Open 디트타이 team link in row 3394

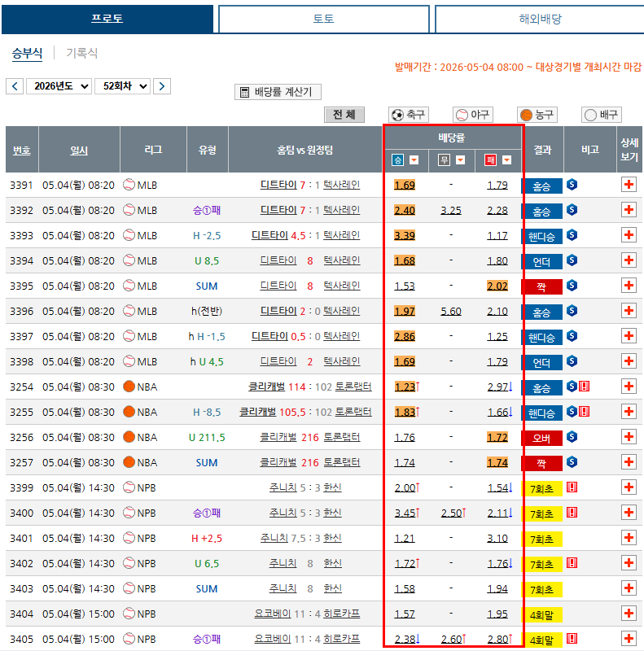(x=278, y=260)
